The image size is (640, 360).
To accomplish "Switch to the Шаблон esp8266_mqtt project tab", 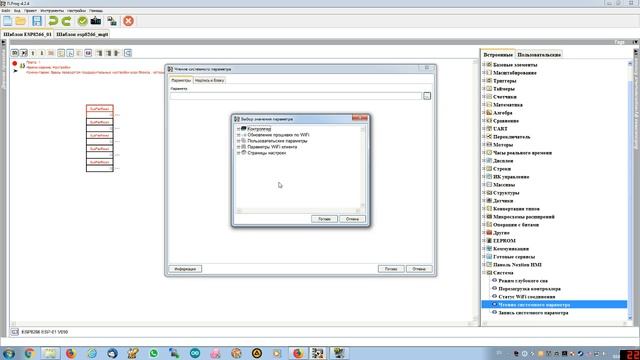I will coord(82,34).
